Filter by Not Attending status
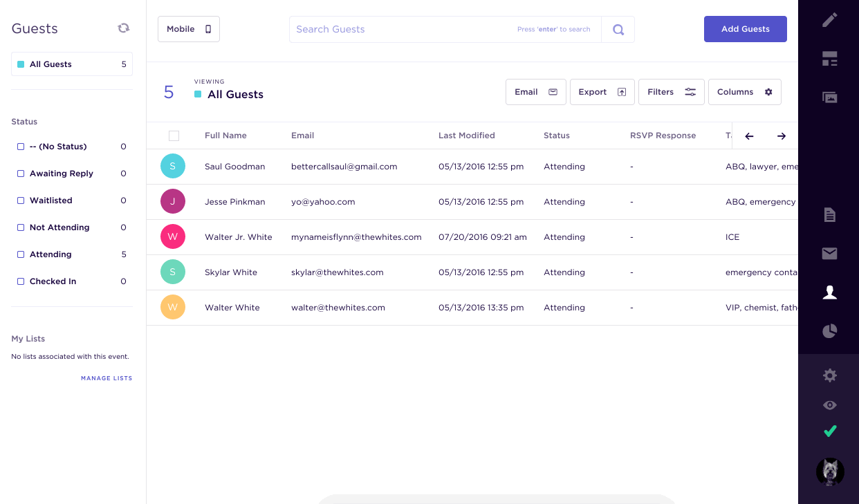 [72, 227]
